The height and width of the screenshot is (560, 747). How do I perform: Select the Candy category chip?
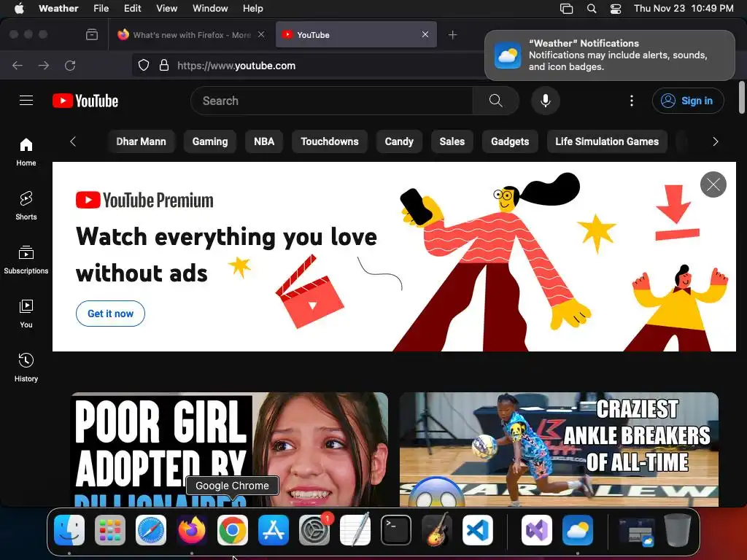point(399,141)
